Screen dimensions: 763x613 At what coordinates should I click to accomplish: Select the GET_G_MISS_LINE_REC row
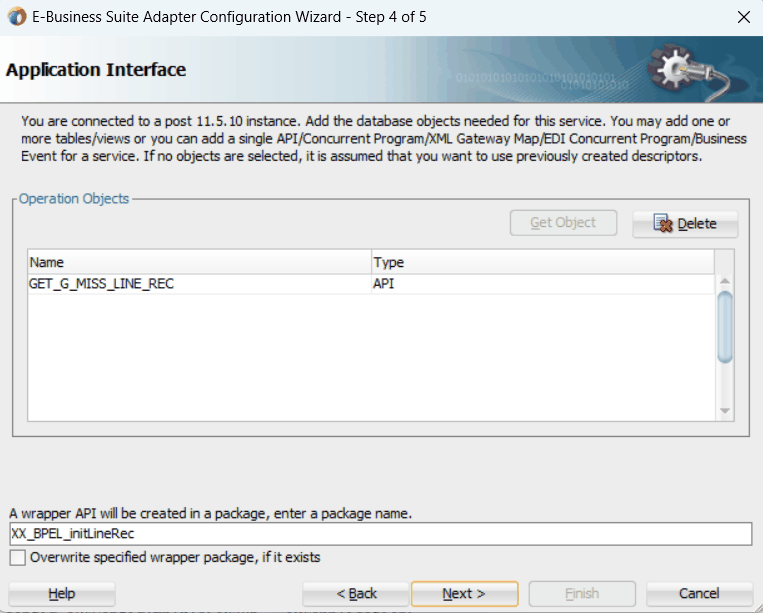coord(371,284)
